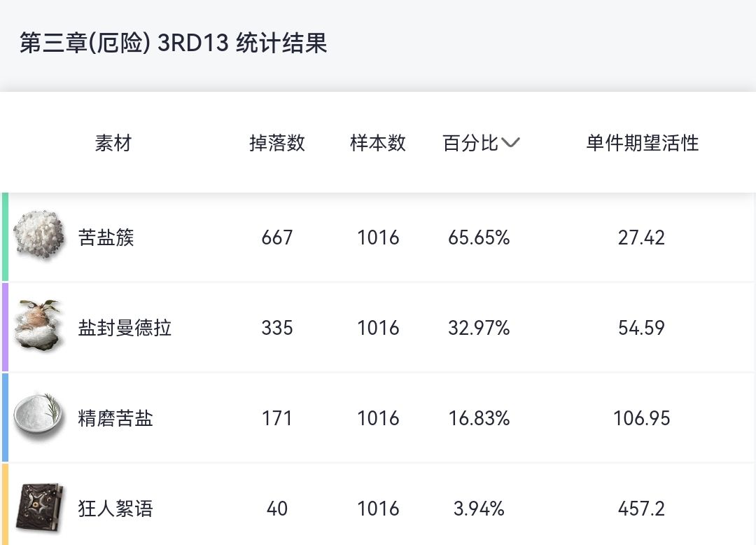Image resolution: width=756 pixels, height=545 pixels.
Task: Click the yellow rarity bar beside 狂人絮语
Action: click(x=5, y=506)
